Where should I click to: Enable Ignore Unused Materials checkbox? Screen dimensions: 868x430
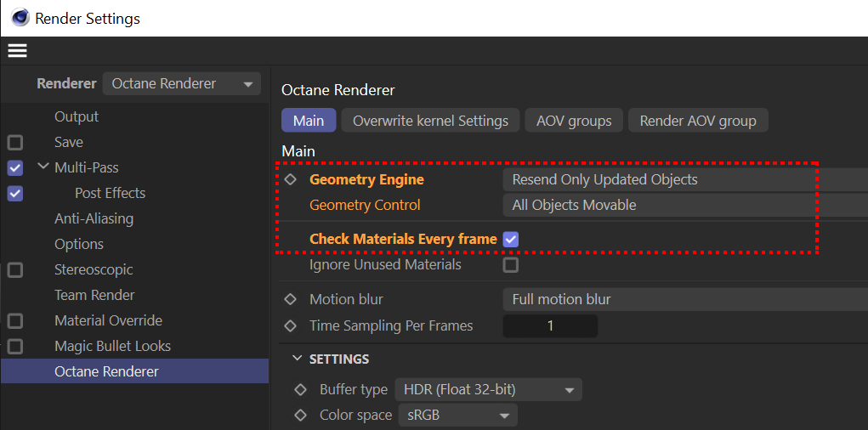(x=510, y=265)
